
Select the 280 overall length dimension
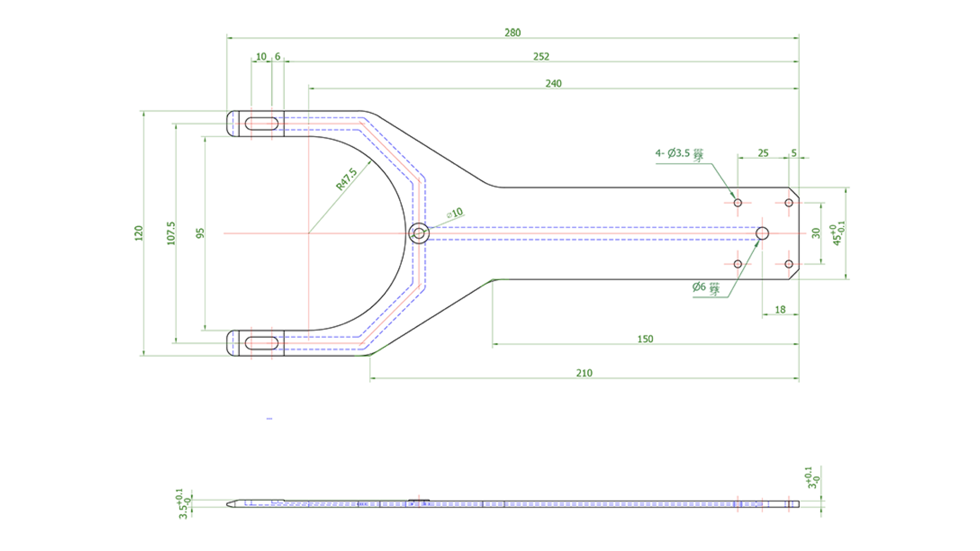512,33
